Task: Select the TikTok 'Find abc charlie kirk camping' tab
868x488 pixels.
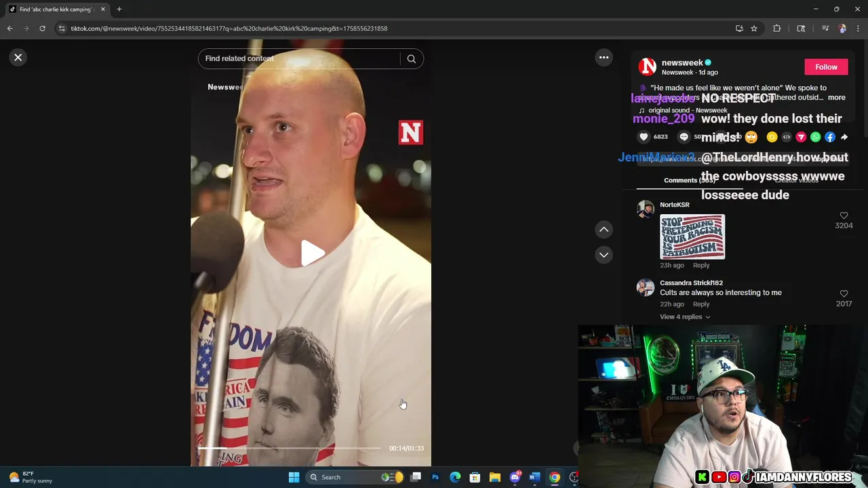Action: tap(55, 9)
